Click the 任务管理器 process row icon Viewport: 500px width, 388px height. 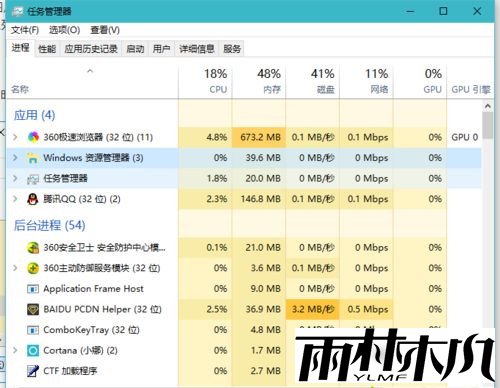pyautogui.click(x=33, y=179)
